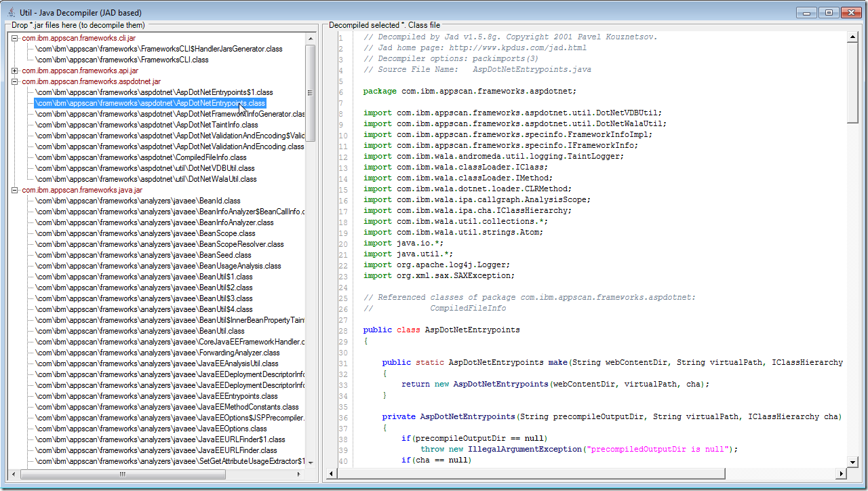Click tree panel scroll down arrow

(x=311, y=463)
